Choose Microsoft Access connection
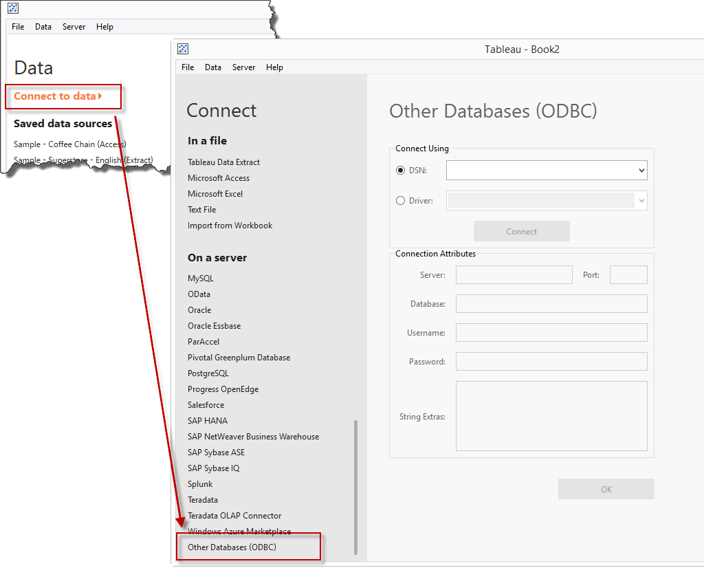 pyautogui.click(x=219, y=178)
